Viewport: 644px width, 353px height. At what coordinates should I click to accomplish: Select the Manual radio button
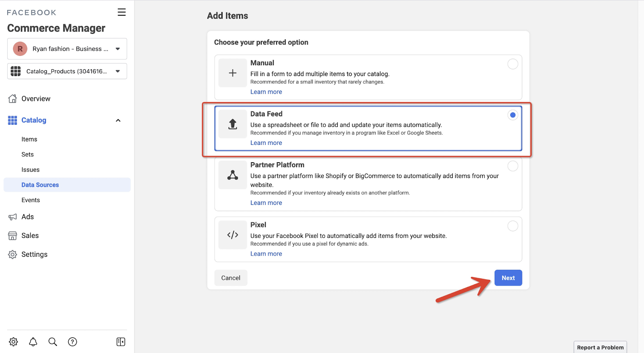[513, 64]
